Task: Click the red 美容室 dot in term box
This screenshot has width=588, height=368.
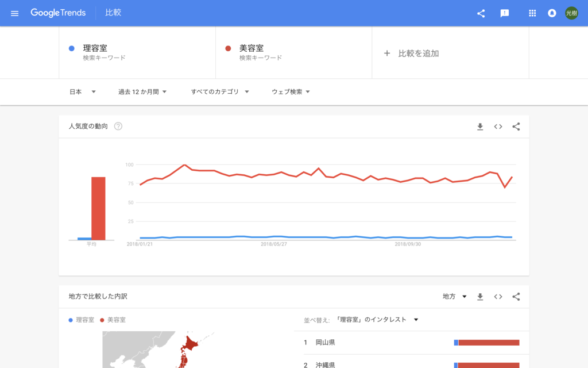Action: (228, 48)
